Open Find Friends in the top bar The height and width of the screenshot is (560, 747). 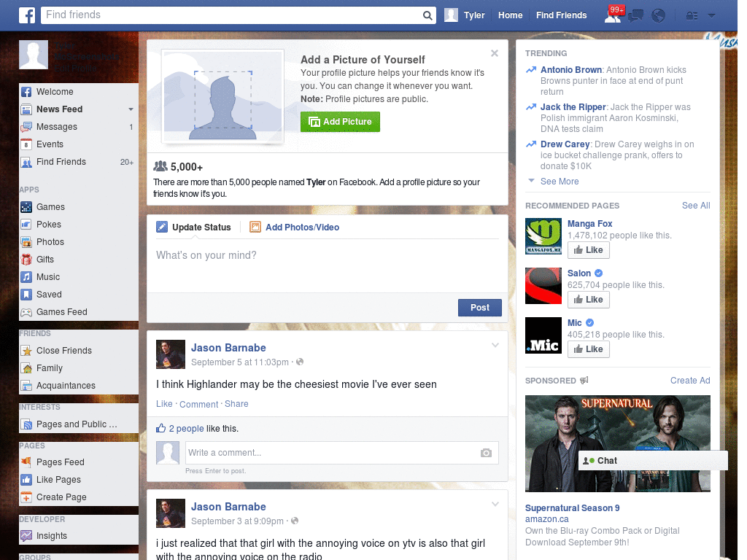pos(561,15)
